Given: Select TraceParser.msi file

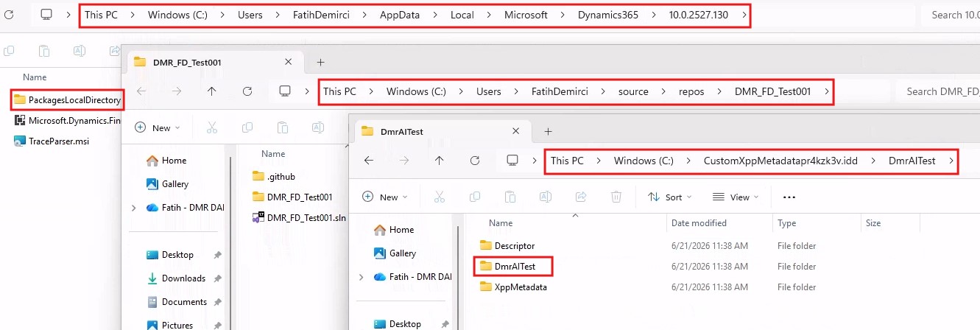Looking at the screenshot, I should point(51,141).
